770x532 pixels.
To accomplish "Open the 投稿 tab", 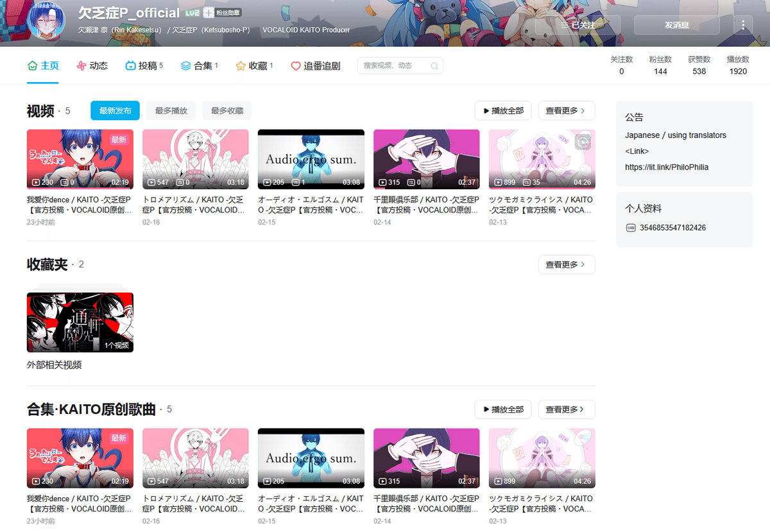I will [144, 65].
